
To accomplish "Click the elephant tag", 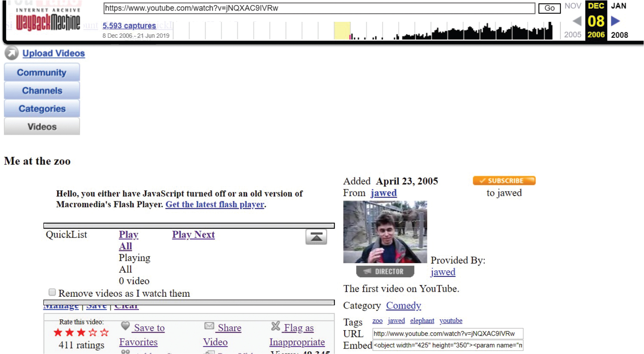I will (x=422, y=321).
